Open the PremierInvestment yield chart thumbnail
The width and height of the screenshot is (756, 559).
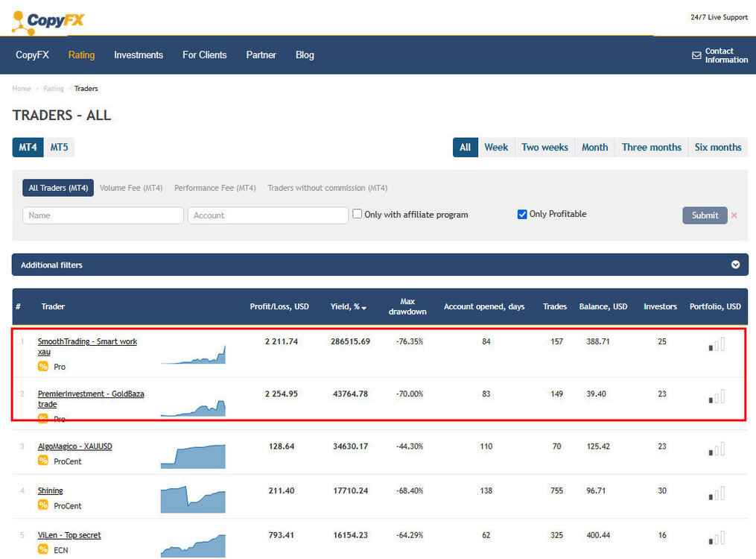pos(193,408)
